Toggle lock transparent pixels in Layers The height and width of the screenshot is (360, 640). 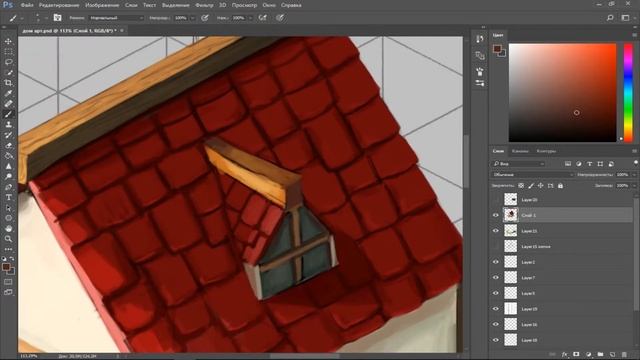tap(521, 186)
